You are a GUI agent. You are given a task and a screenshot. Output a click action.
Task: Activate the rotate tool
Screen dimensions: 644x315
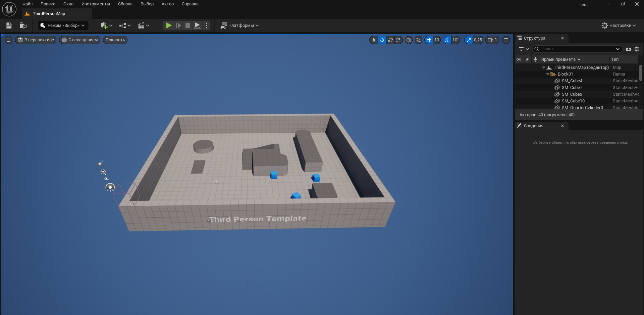pyautogui.click(x=390, y=40)
